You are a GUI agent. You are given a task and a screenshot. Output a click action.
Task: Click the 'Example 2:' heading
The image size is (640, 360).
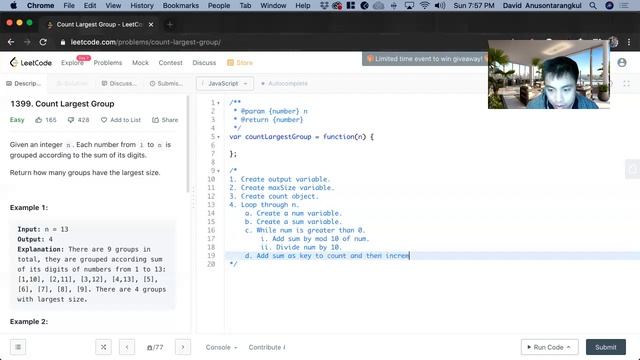[29, 322]
